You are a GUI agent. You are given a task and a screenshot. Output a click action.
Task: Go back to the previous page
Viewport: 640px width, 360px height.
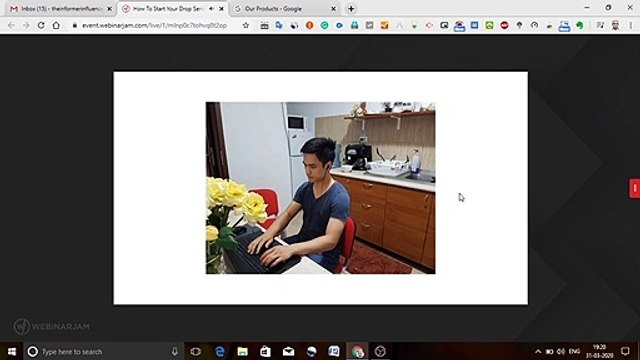click(11, 25)
